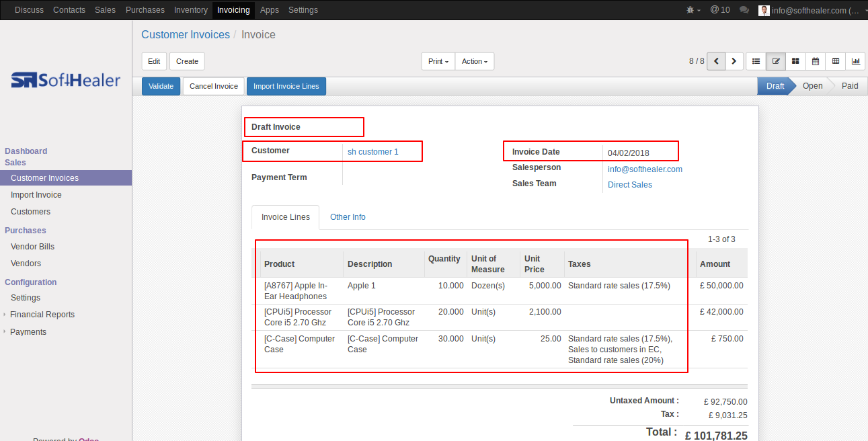868x441 pixels.
Task: Click the Cancel Invoice button
Action: [214, 86]
